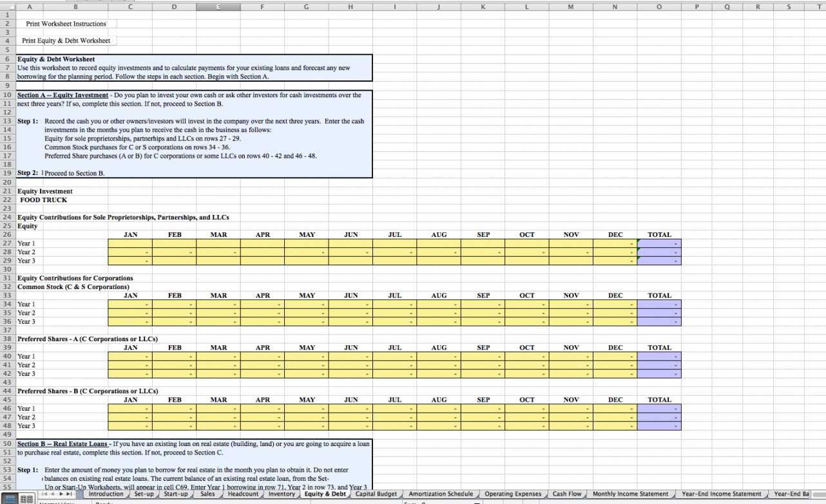Select the Equity & Debt sheet tab
826x504 pixels.
point(325,494)
